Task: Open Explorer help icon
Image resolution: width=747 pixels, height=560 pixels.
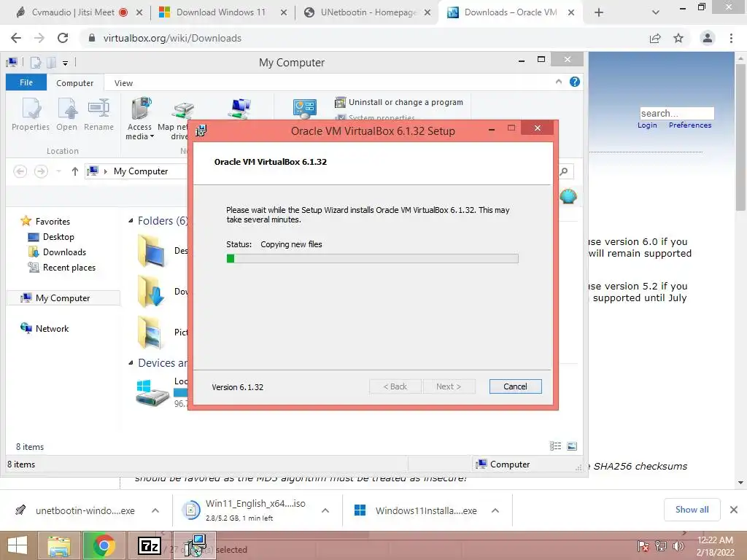Action: click(575, 82)
